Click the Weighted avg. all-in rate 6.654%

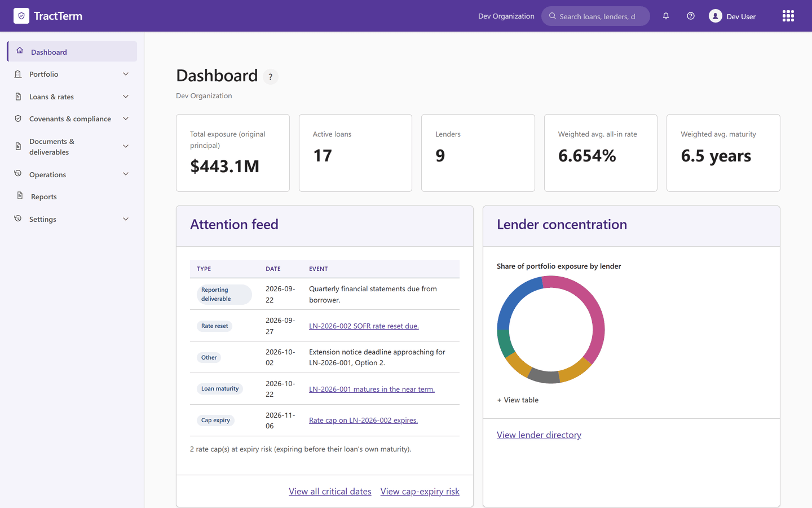[x=587, y=156]
